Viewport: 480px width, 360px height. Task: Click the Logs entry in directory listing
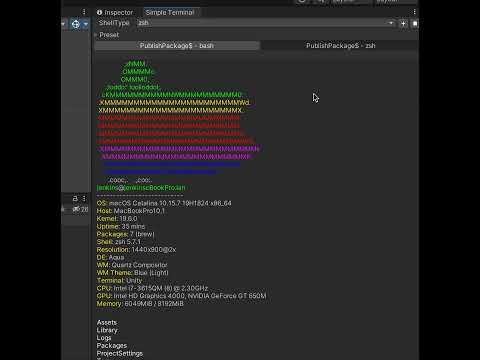coord(104,338)
